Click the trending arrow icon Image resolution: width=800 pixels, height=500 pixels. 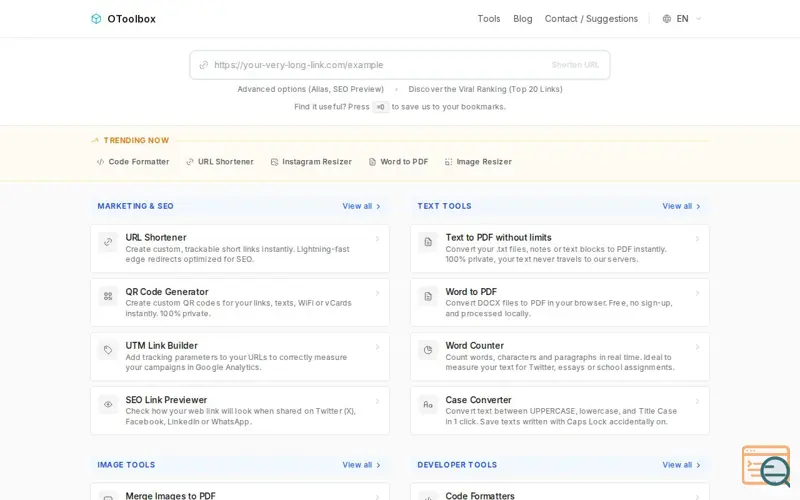point(94,140)
